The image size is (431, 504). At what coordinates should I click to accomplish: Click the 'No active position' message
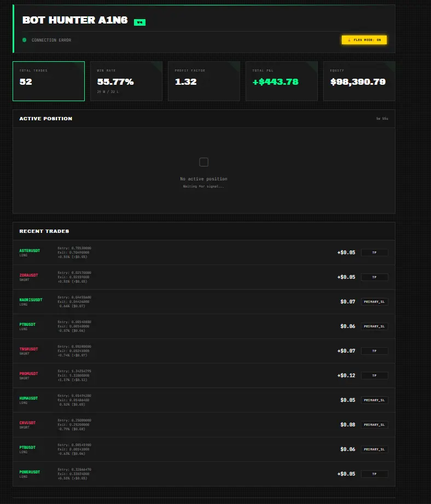pyautogui.click(x=203, y=179)
